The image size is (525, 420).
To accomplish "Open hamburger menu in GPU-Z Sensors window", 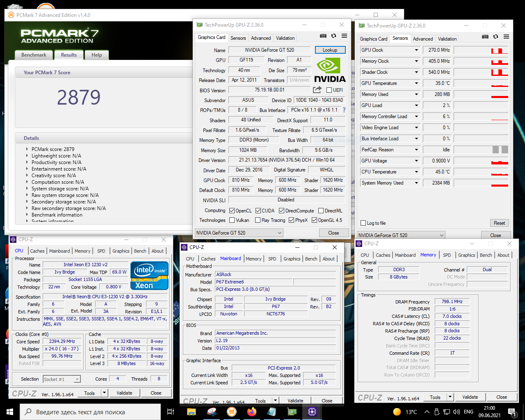I will (506, 37).
